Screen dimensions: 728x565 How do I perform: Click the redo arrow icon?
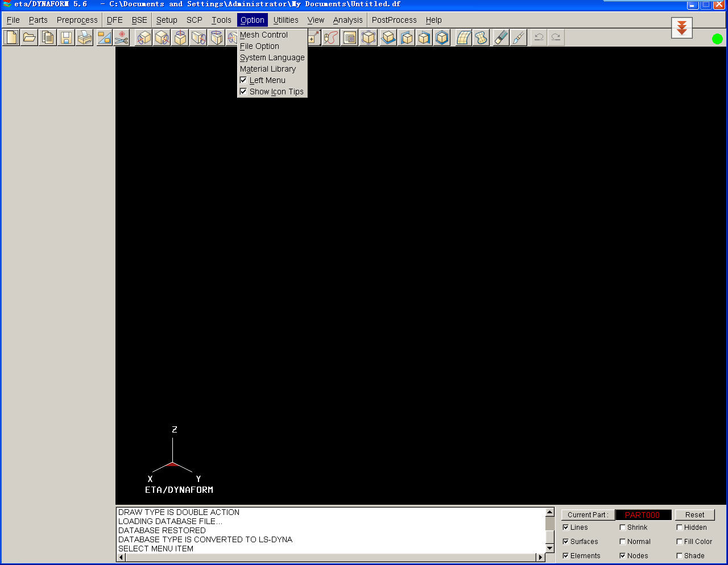pyautogui.click(x=556, y=38)
